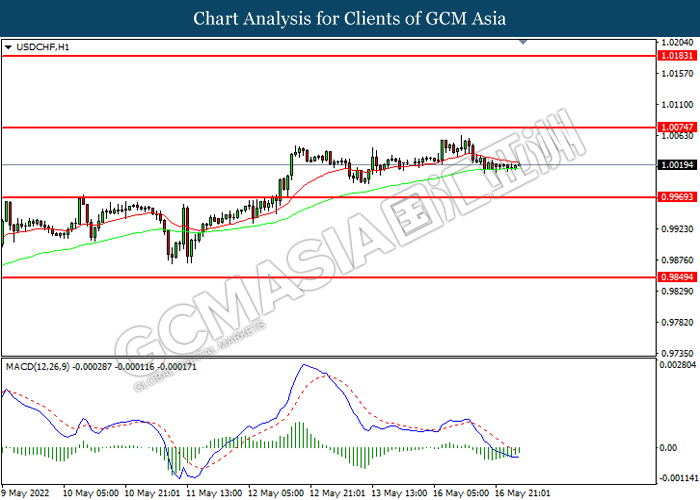
Task: Click the Chart Analysis for Clients title
Action: (350, 19)
